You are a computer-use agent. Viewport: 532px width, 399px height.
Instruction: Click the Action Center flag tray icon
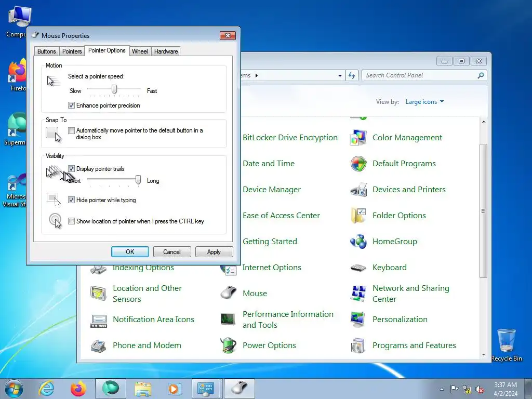(x=454, y=389)
